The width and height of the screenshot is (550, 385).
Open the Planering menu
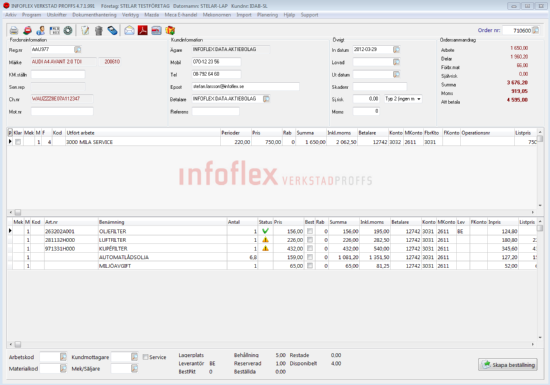[267, 15]
